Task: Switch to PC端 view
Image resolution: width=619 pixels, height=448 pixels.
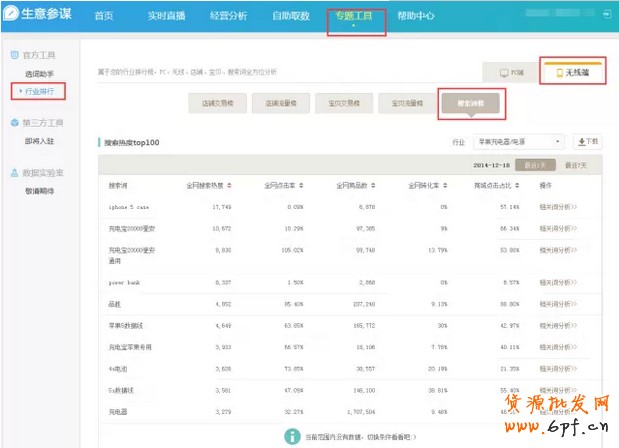Action: 509,73
